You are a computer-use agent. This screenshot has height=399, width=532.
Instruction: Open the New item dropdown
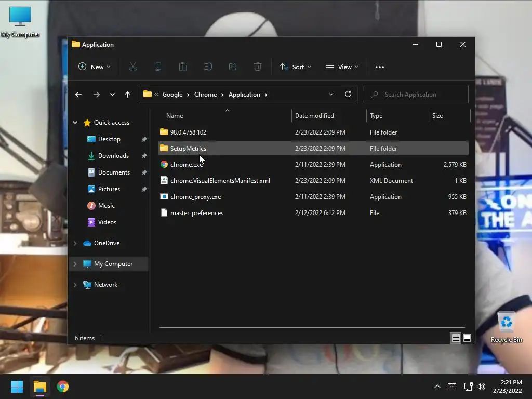95,67
